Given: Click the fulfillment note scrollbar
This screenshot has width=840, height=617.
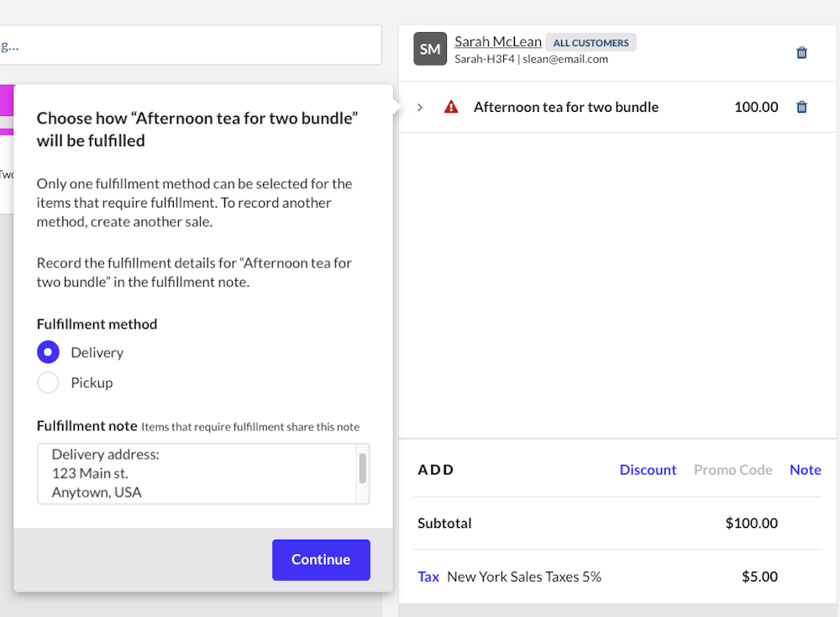Looking at the screenshot, I should coord(363,468).
